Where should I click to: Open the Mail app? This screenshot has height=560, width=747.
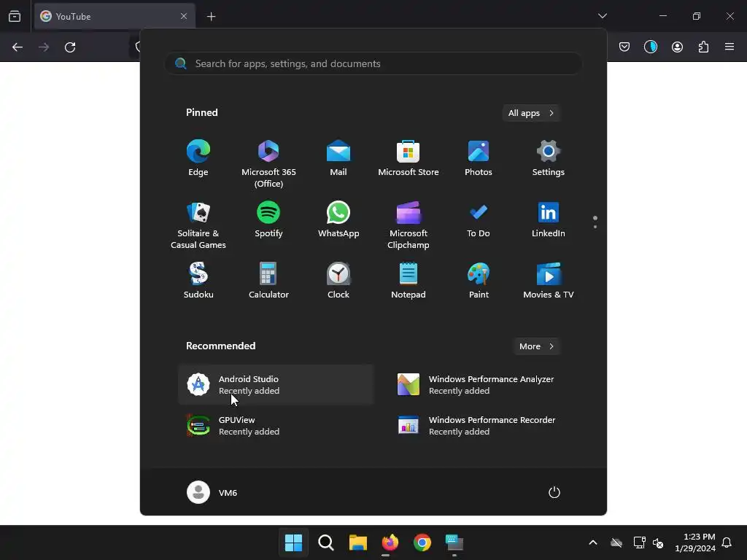338,158
